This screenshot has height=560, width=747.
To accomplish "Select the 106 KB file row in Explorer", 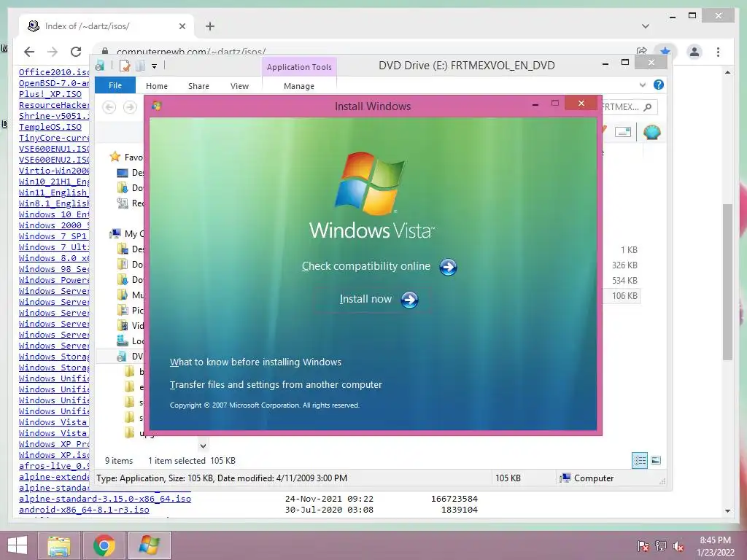I will [620, 296].
